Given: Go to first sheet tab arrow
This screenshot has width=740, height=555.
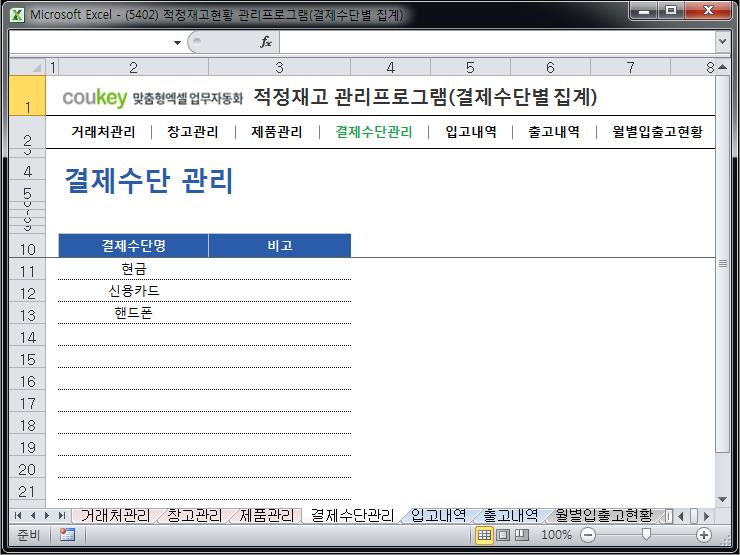Looking at the screenshot, I should coord(18,516).
